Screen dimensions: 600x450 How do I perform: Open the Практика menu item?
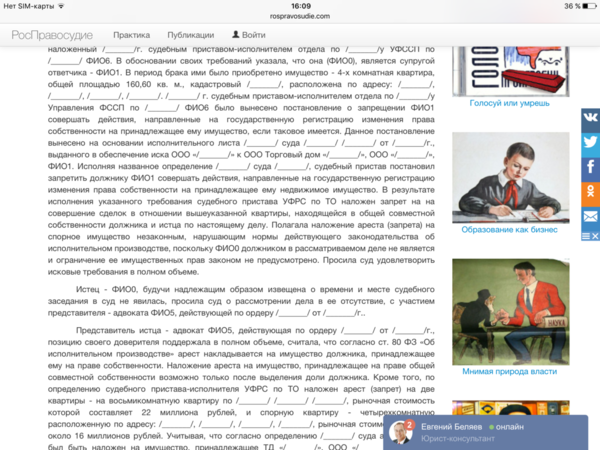tap(132, 35)
